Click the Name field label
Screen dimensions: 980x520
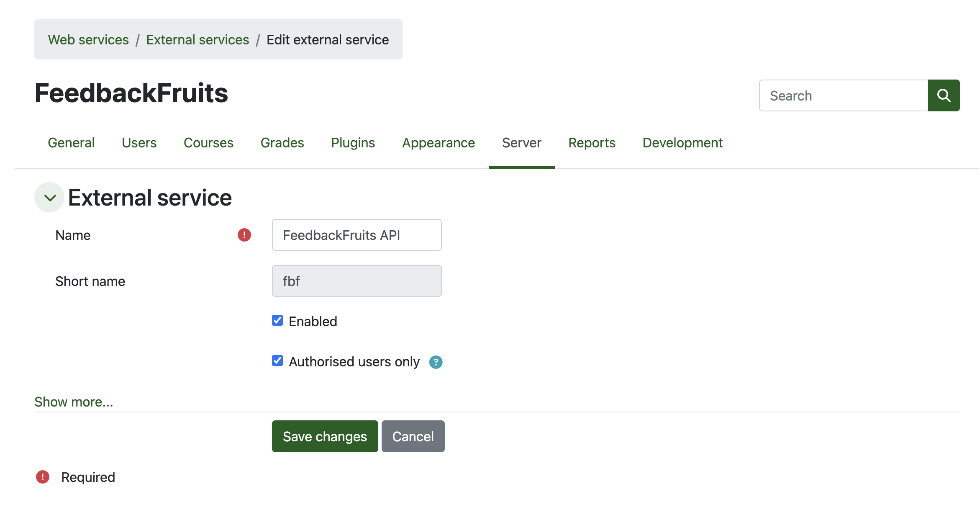[x=73, y=235]
